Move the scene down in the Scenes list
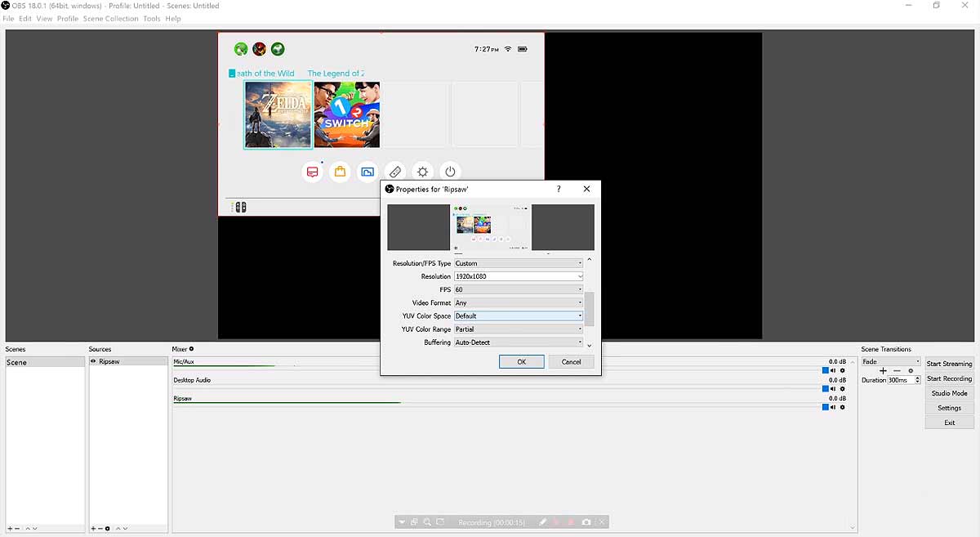This screenshot has height=537, width=980. tap(35, 529)
